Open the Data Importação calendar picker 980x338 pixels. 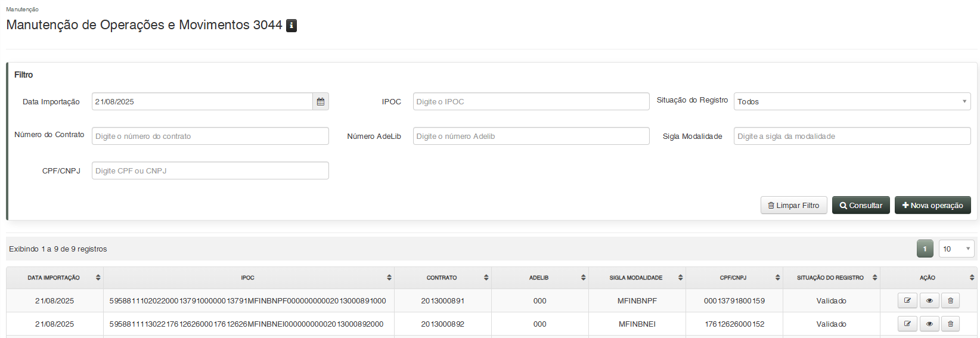coord(321,102)
